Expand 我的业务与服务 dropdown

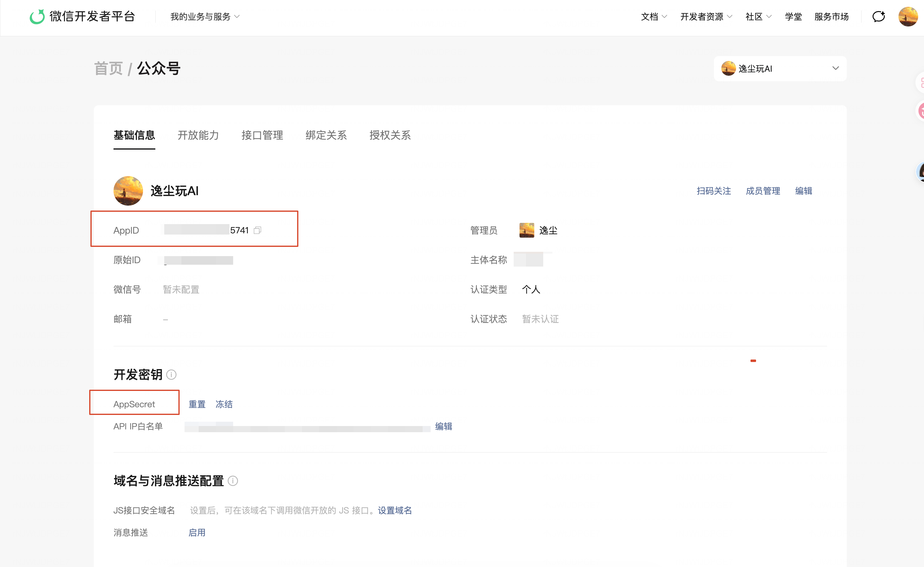(205, 17)
